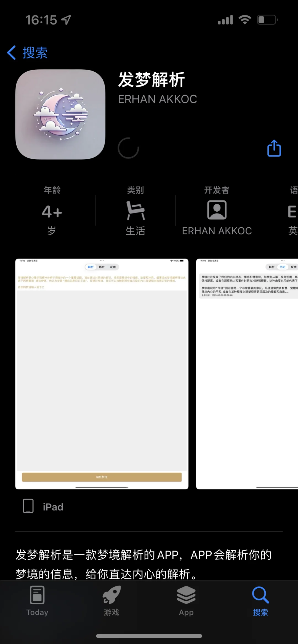Image resolution: width=298 pixels, height=644 pixels.
Task: Tap the battery status icon
Action: 267,20
